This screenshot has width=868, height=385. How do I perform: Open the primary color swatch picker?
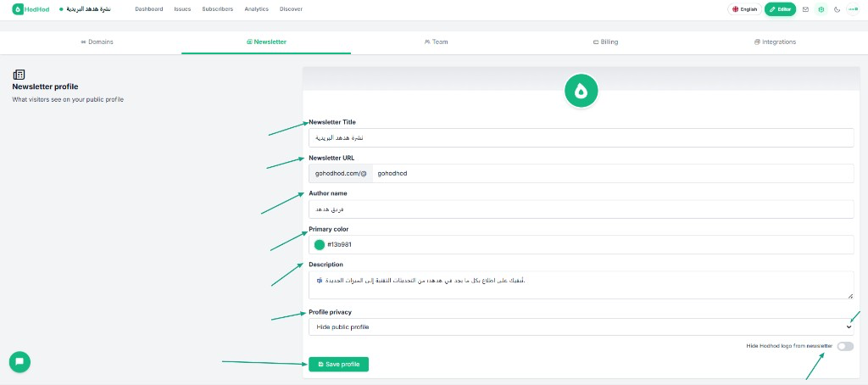320,245
